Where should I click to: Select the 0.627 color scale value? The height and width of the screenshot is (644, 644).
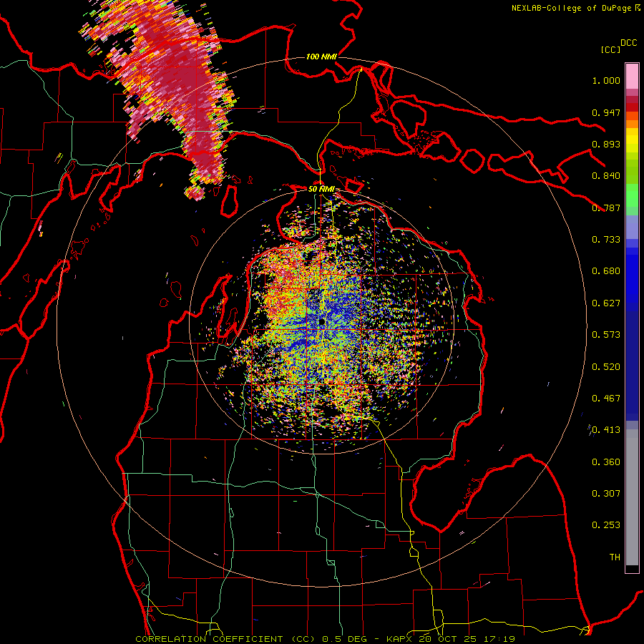606,303
